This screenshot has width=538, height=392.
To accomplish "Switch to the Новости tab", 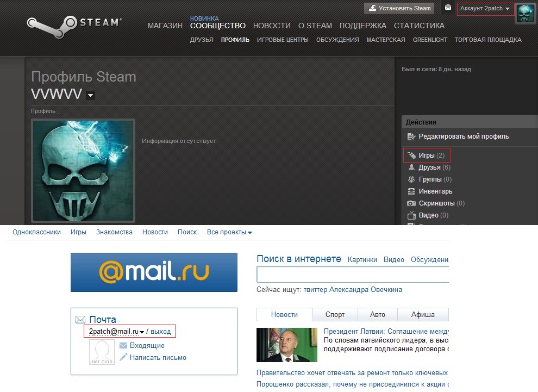I will click(284, 314).
